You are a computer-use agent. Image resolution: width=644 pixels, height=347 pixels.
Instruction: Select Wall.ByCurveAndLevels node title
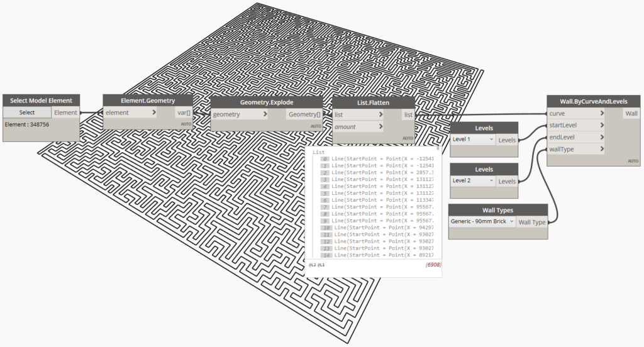tap(594, 101)
